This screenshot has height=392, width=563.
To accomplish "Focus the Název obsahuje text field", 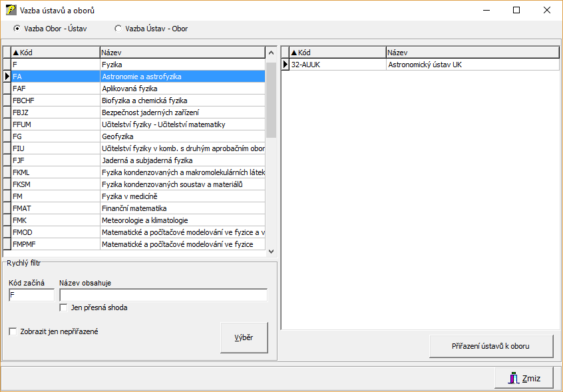I will coord(163,295).
